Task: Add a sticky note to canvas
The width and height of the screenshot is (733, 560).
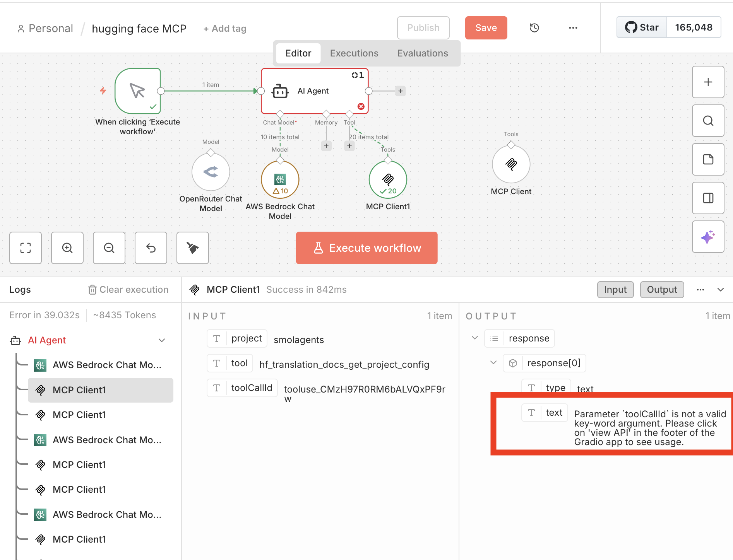Action: coord(708,159)
